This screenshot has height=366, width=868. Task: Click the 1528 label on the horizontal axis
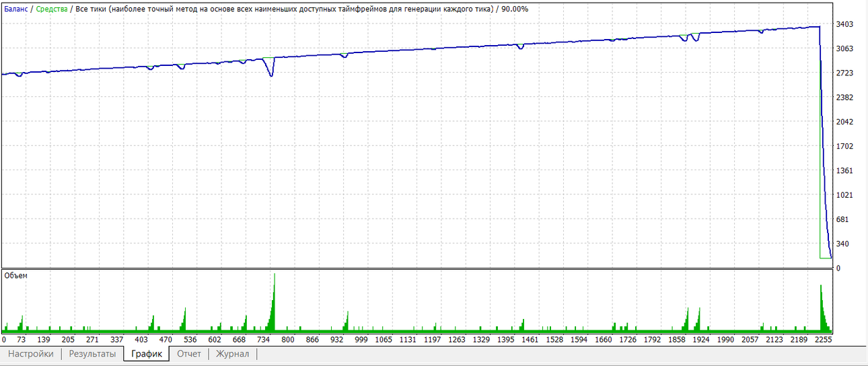coord(554,340)
